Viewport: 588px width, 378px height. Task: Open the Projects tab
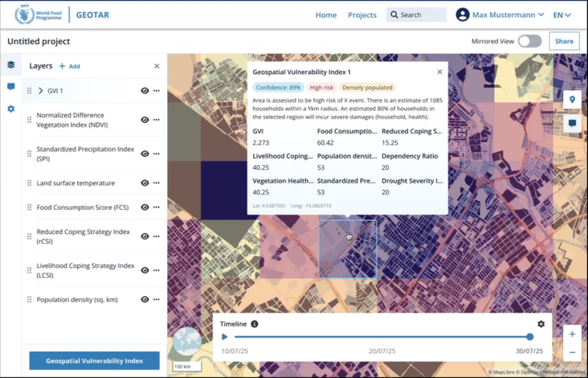click(x=362, y=15)
